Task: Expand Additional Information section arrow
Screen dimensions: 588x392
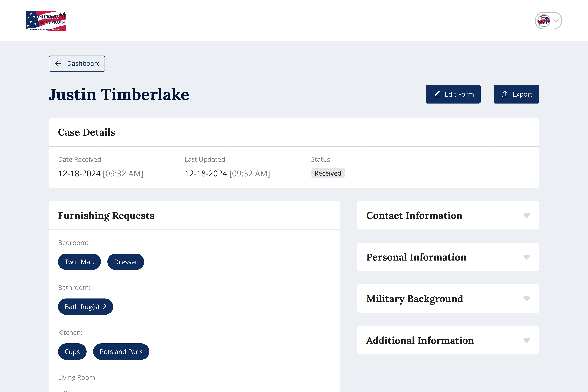Action: click(527, 340)
